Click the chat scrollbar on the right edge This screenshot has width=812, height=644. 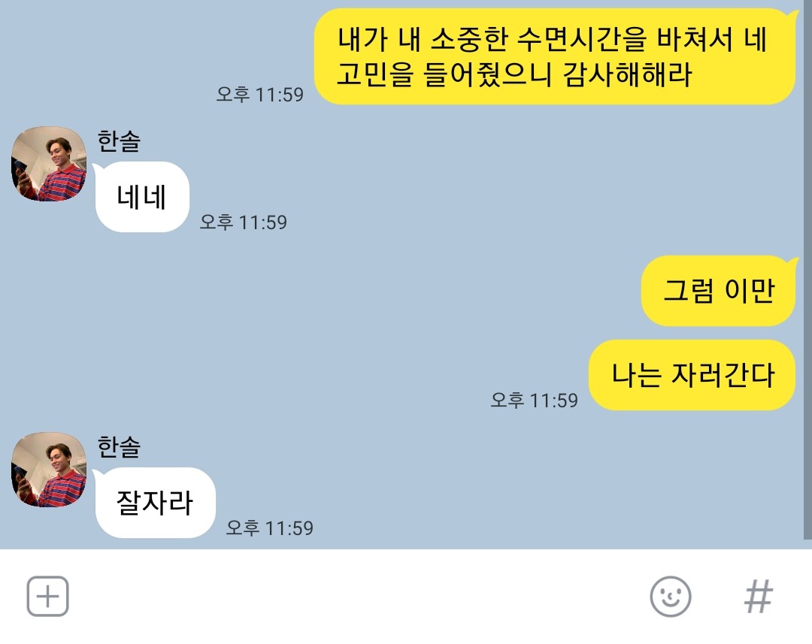coord(807,269)
